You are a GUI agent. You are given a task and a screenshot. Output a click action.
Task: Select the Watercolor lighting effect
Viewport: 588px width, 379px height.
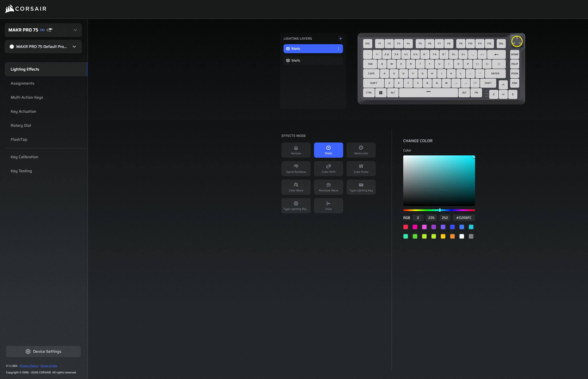click(x=361, y=150)
